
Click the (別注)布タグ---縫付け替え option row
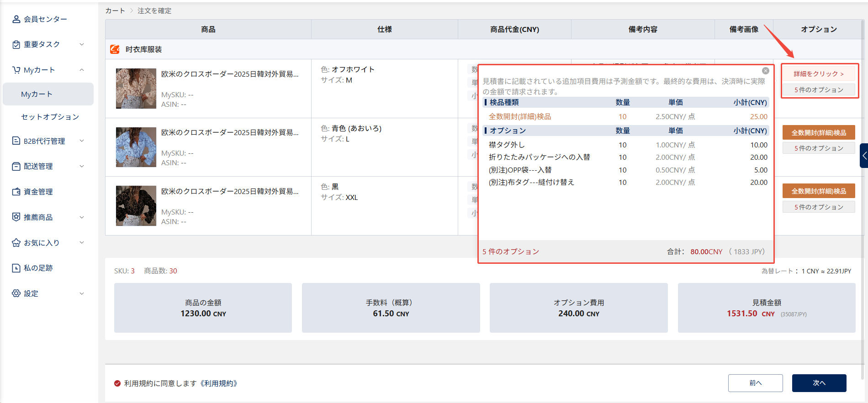626,182
